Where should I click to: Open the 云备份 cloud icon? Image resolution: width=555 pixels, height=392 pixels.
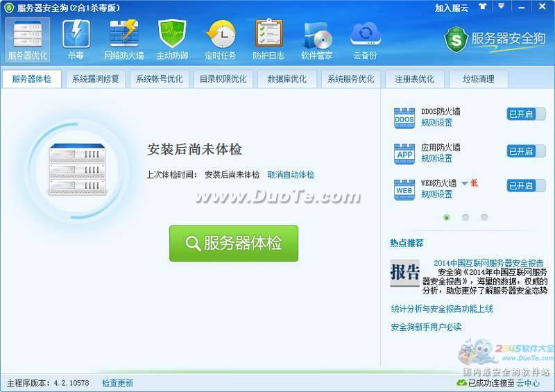(x=365, y=40)
